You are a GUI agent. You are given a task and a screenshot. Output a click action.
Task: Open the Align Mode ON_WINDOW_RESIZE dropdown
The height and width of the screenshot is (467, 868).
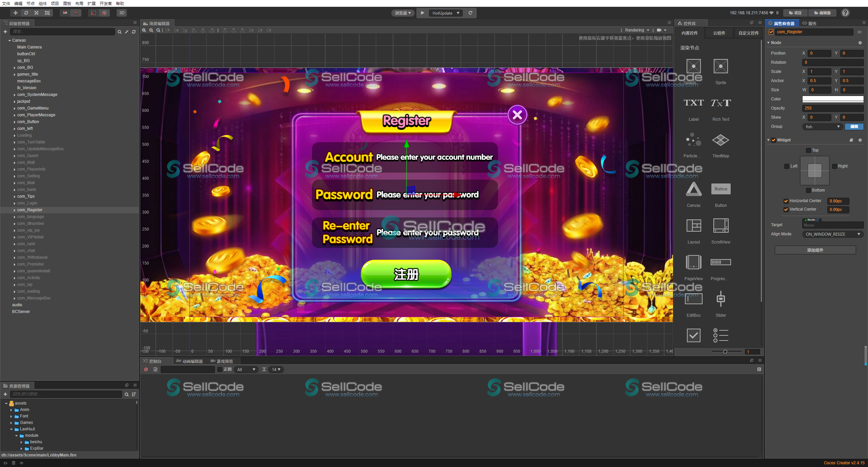pos(832,234)
